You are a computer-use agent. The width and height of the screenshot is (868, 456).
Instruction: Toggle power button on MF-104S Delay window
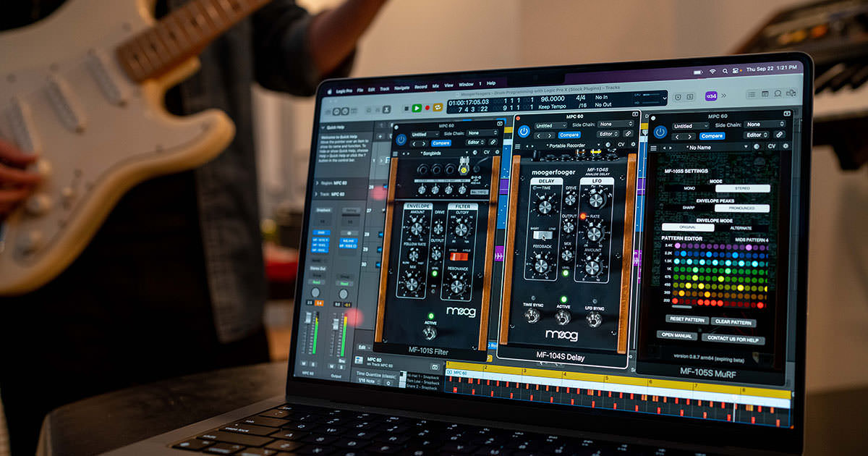[x=524, y=132]
